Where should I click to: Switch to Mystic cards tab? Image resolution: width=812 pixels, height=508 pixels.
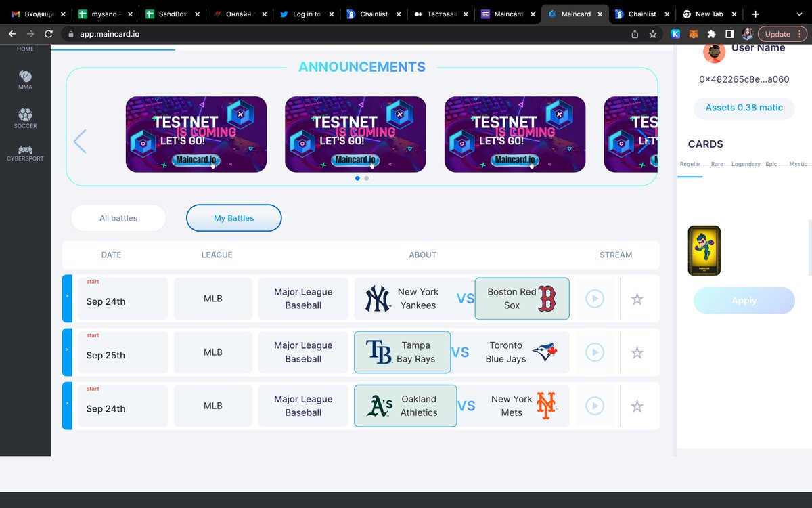(x=798, y=164)
